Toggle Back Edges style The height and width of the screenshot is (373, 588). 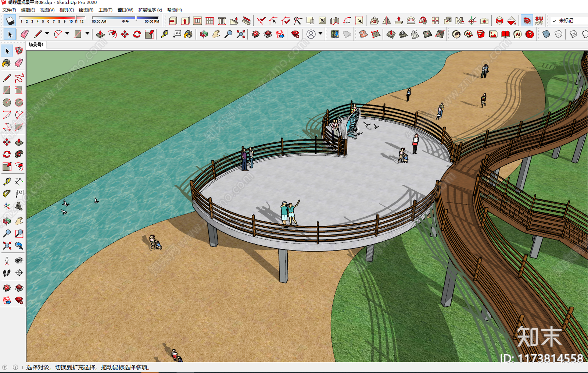click(559, 34)
